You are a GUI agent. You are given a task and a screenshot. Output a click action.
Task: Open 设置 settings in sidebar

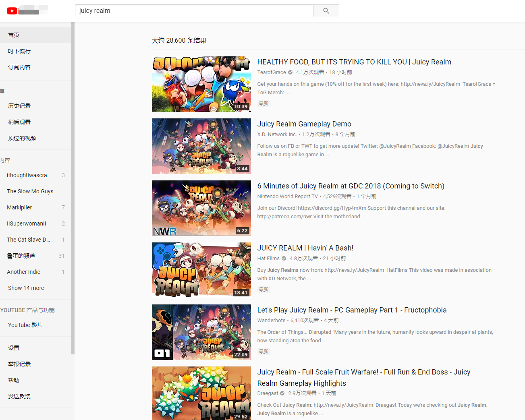pyautogui.click(x=35, y=348)
